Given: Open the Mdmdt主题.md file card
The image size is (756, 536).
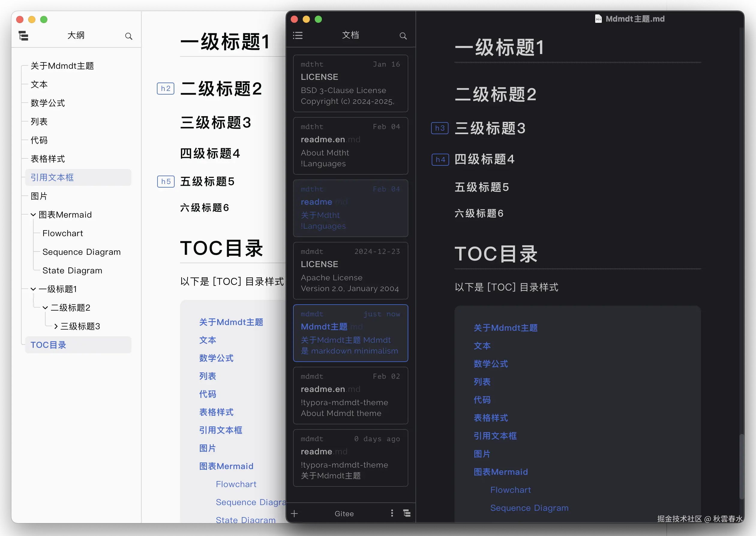Looking at the screenshot, I should click(x=350, y=333).
